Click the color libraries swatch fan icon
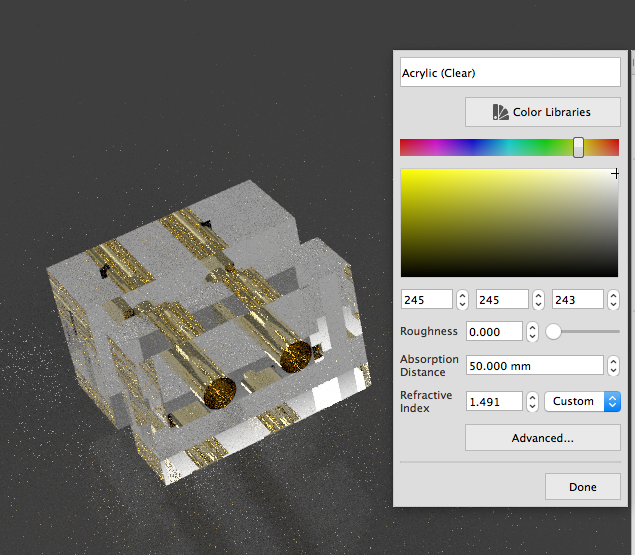 (501, 112)
